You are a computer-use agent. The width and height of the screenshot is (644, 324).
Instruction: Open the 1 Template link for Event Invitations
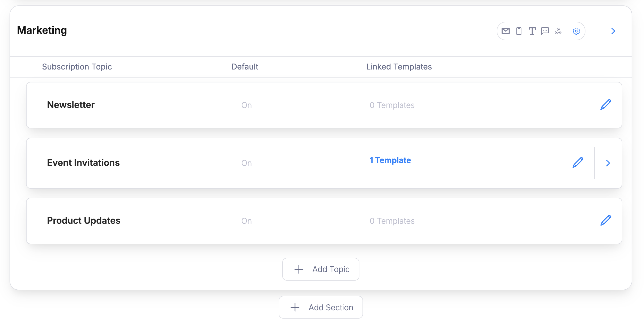(x=390, y=160)
